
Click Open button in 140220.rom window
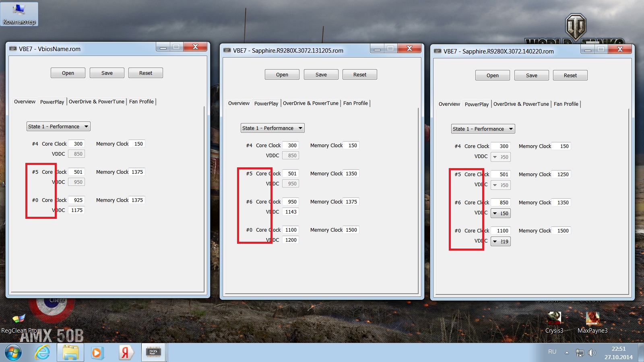pos(493,75)
